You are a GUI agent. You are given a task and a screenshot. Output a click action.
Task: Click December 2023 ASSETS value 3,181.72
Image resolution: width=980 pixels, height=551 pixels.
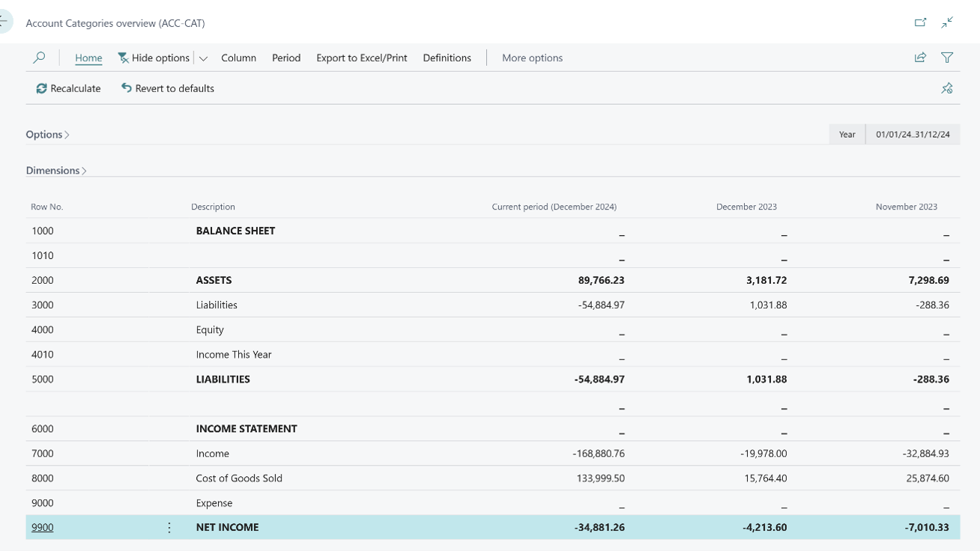(768, 281)
